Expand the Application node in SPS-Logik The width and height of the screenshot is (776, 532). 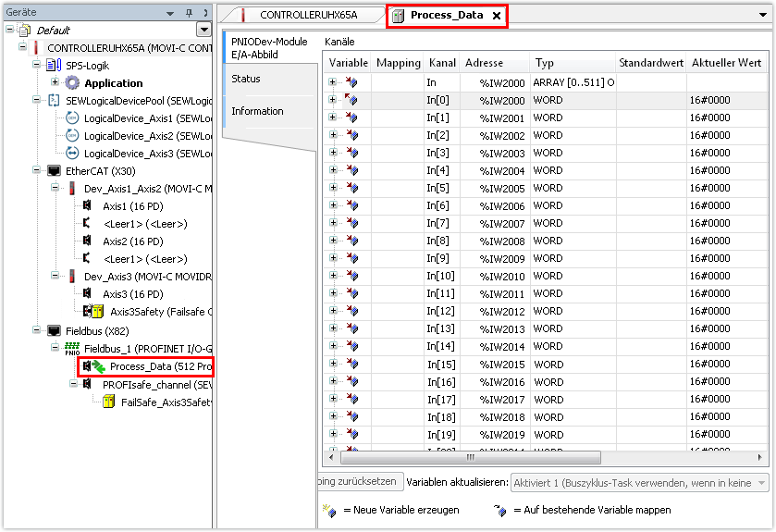[55, 83]
